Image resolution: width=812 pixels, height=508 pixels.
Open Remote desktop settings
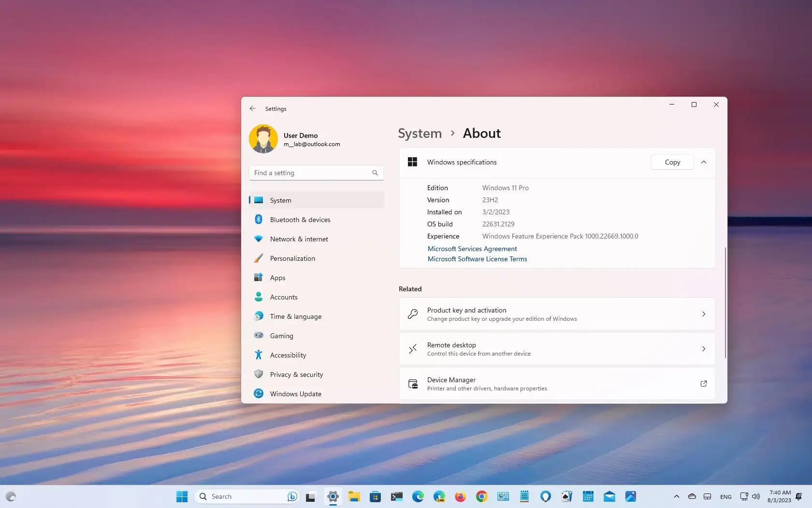557,349
